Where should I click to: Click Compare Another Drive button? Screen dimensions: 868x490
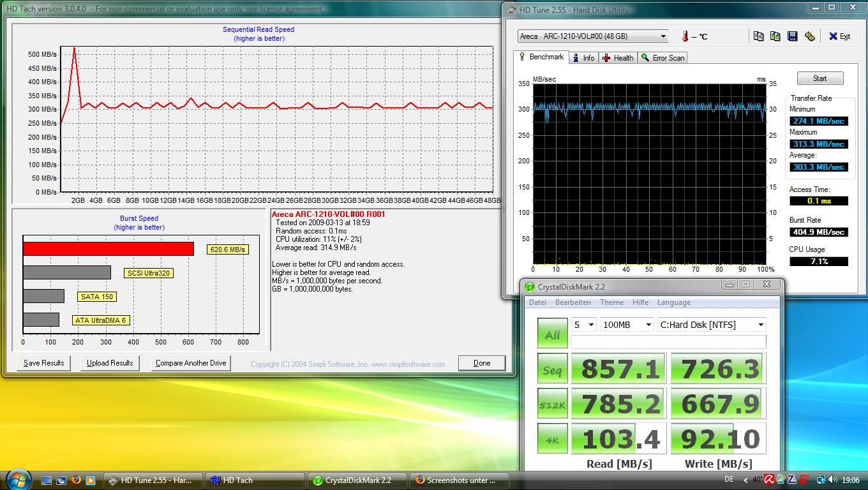pos(191,363)
